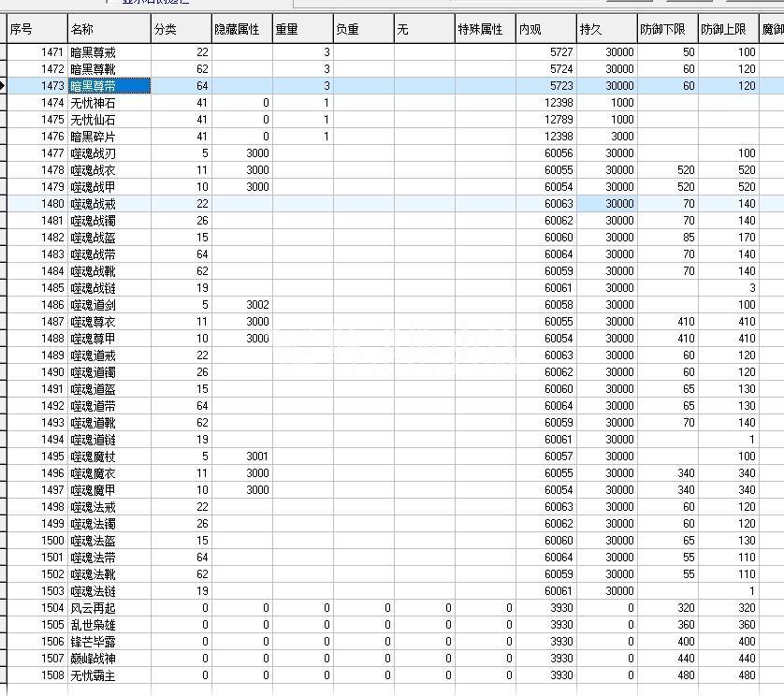Image resolution: width=784 pixels, height=696 pixels.
Task: Click the 无忧神石 name cell
Action: pos(109,103)
